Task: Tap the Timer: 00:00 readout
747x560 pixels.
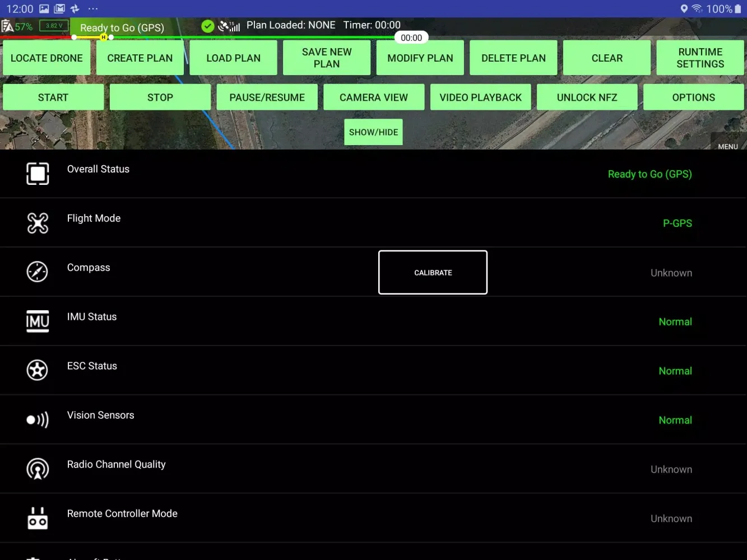Action: (372, 25)
